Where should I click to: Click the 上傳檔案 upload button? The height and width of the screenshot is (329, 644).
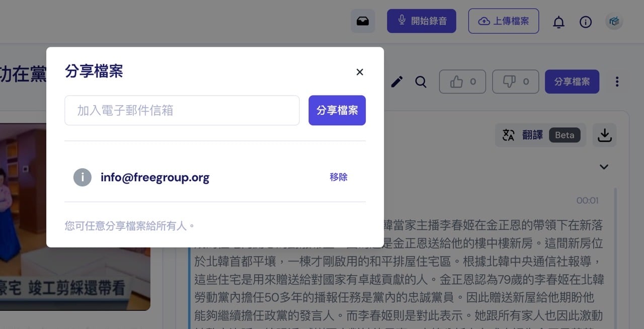504,21
